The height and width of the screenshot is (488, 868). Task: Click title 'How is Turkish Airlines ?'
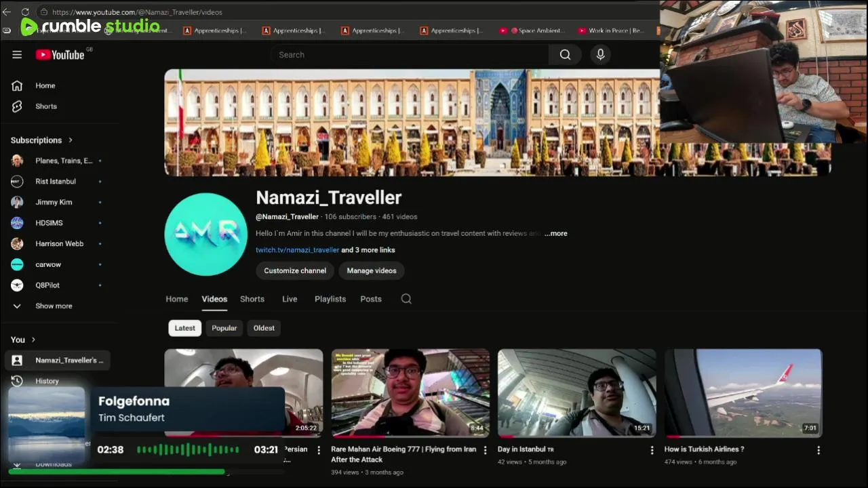click(704, 449)
